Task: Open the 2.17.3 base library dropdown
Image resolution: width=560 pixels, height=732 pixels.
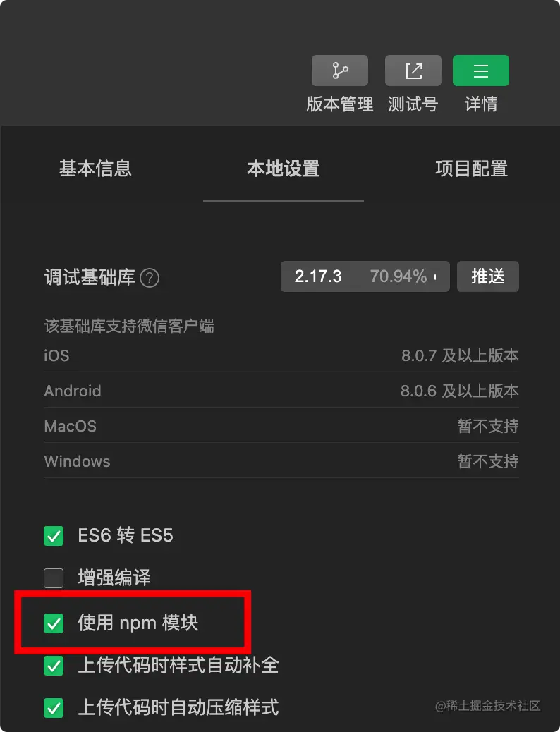Action: [365, 276]
